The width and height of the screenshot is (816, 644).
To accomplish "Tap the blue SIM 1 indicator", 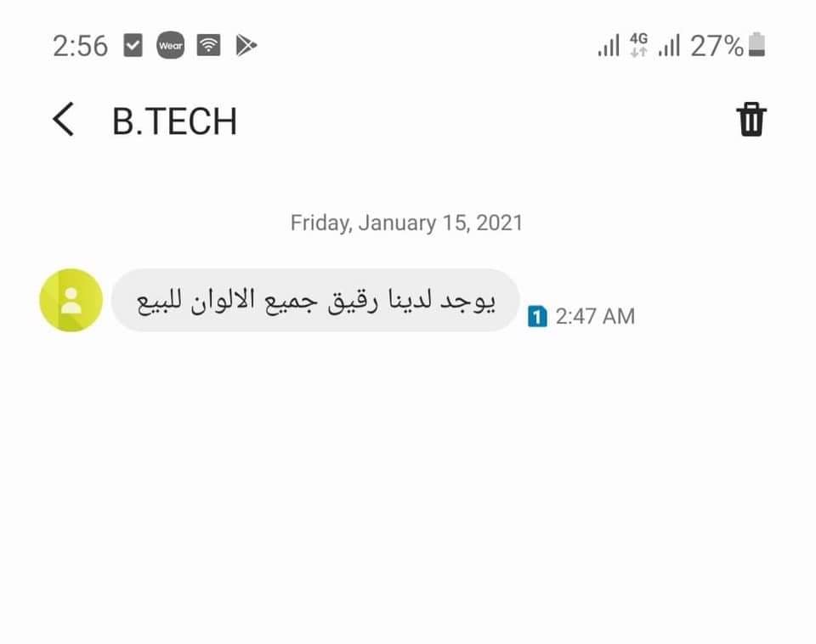I will (537, 316).
